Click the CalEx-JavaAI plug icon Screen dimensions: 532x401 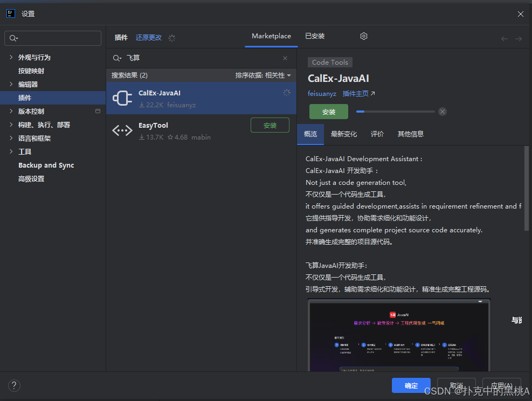click(122, 99)
